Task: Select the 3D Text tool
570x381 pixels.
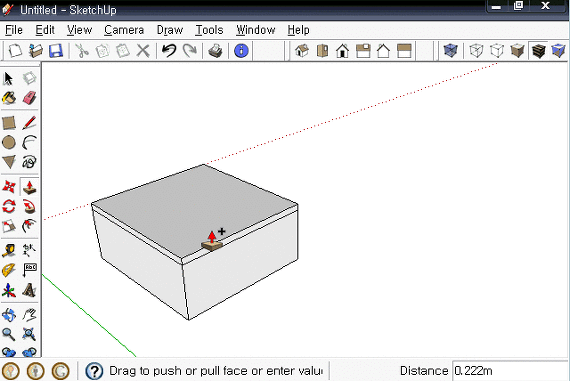Action: (x=29, y=290)
